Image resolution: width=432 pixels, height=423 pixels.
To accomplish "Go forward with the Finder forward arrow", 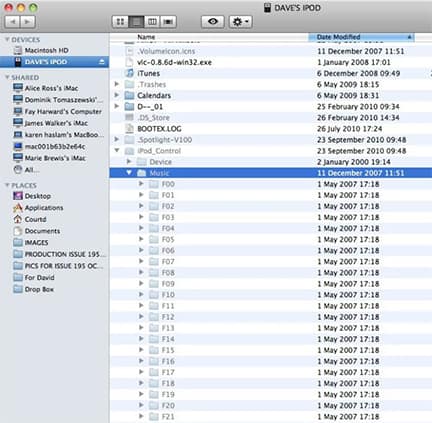I will coord(28,22).
